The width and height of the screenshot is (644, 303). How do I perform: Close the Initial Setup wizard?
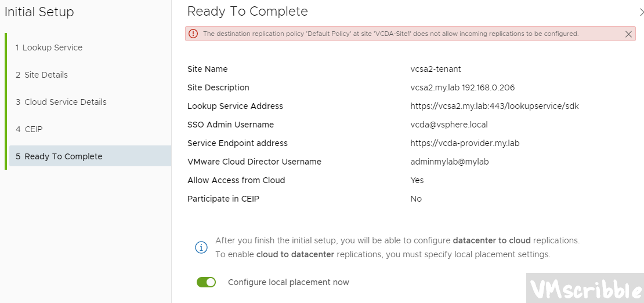point(641,12)
